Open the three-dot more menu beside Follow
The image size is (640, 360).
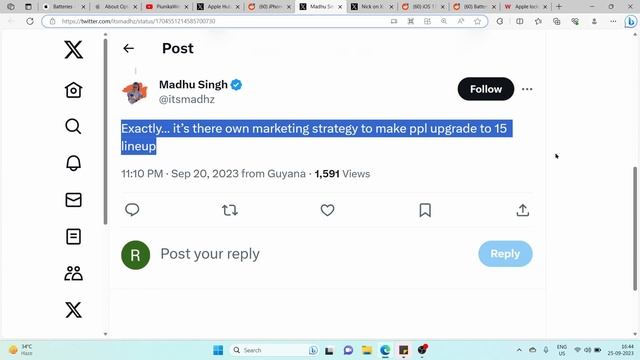pos(527,89)
